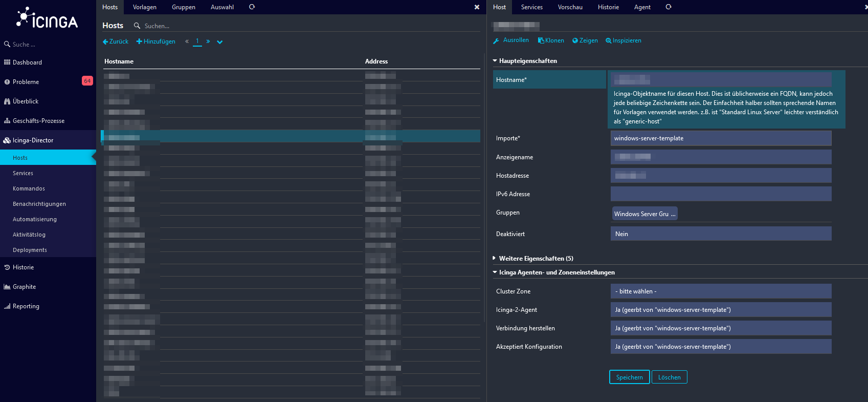Switch to the Vorlagen tab
Image resolution: width=868 pixels, height=402 pixels.
pos(145,7)
